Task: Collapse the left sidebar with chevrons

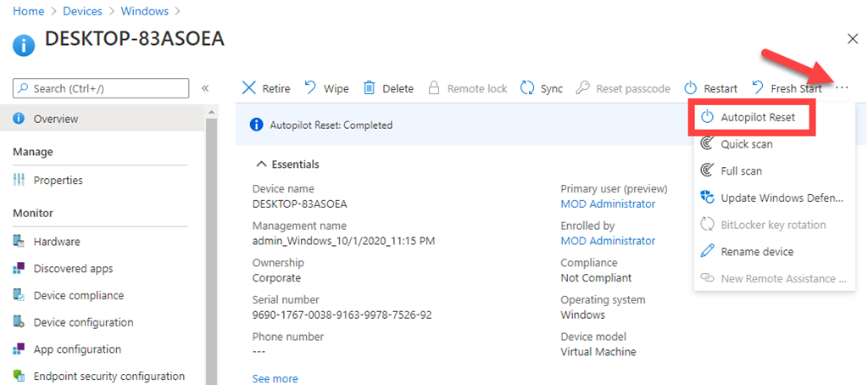Action: coord(205,88)
